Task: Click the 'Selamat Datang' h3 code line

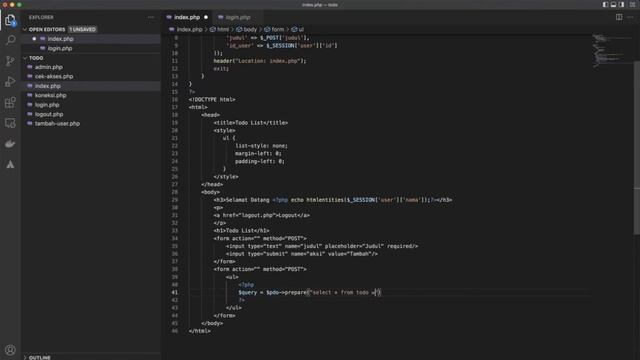Action: click(333, 200)
